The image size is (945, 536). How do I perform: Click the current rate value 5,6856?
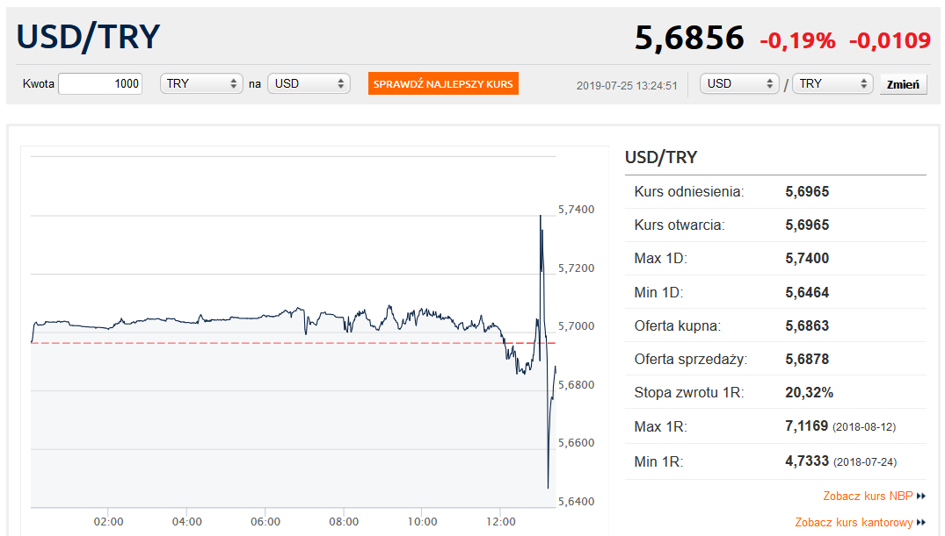coord(689,38)
